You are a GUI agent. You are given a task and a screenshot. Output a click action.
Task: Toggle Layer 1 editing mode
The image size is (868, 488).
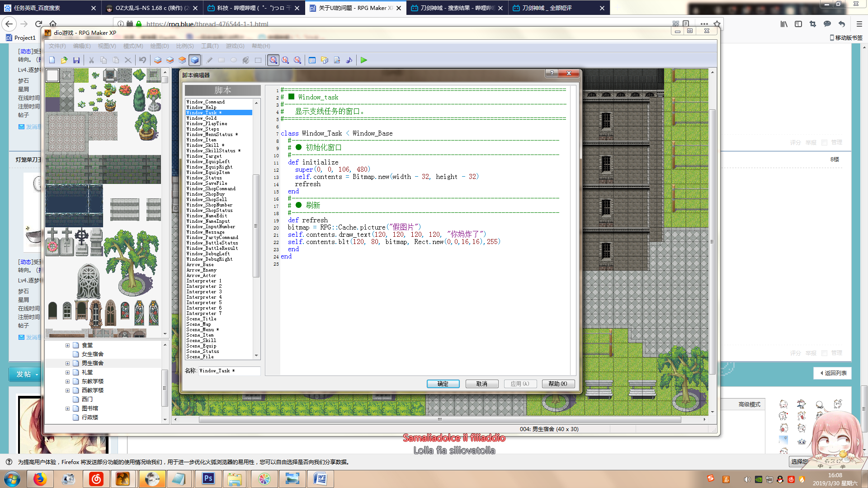(158, 60)
